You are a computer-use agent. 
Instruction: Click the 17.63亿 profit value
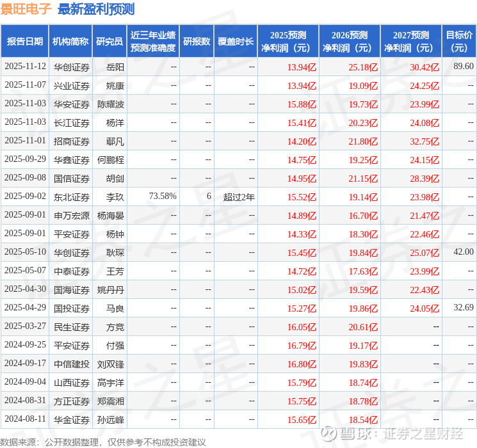click(x=363, y=271)
